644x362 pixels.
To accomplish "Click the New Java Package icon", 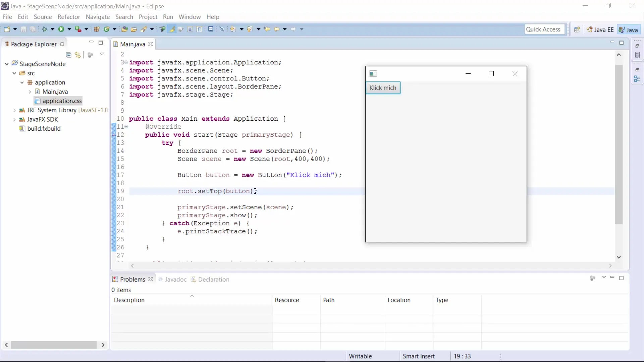I will 97,29.
